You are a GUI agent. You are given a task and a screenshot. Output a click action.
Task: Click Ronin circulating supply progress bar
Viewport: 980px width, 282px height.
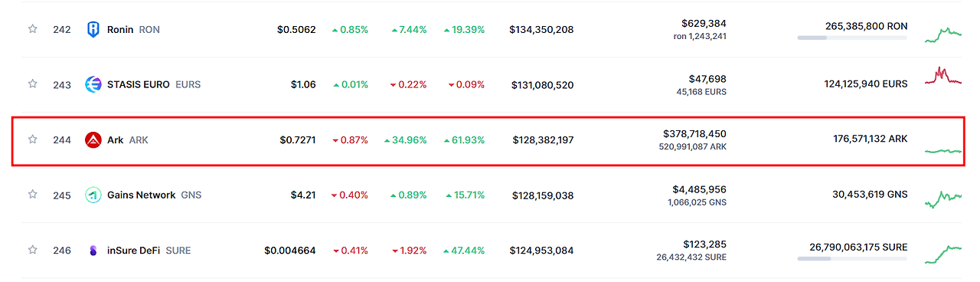pos(852,37)
